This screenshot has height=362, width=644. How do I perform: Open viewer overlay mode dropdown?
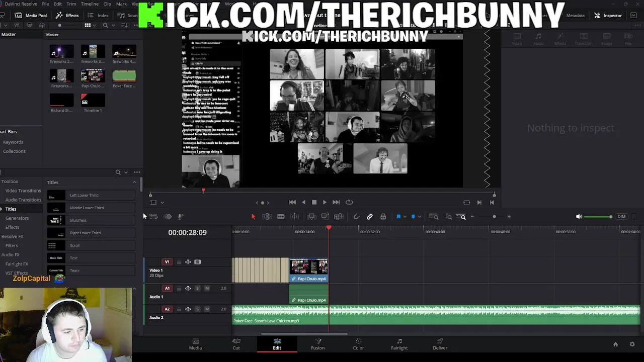tap(162, 203)
